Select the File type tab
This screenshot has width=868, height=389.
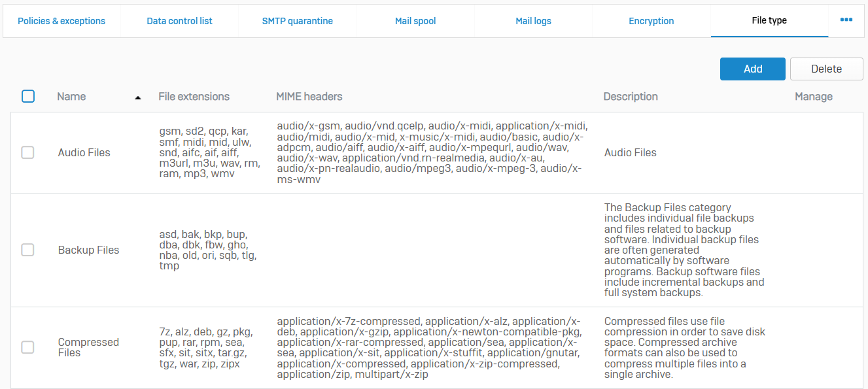point(769,21)
